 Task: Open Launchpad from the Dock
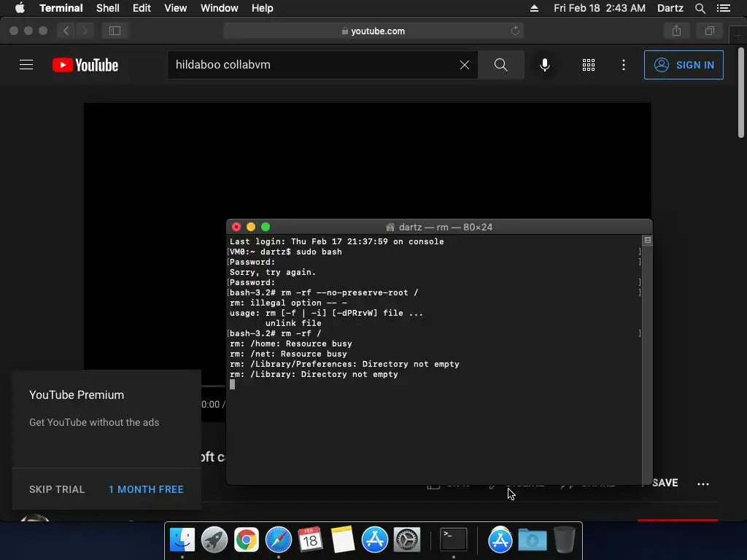[214, 540]
